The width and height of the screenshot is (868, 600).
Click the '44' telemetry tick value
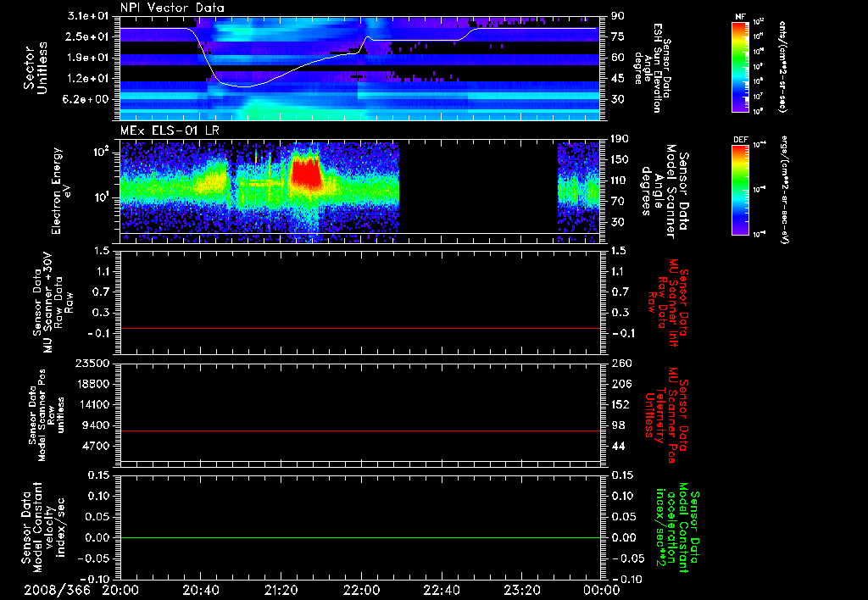point(618,446)
